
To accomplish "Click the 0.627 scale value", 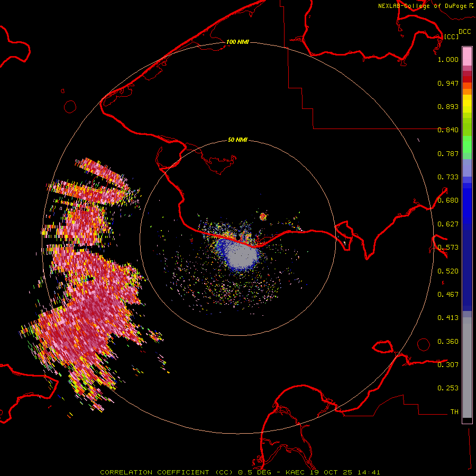I will [448, 224].
